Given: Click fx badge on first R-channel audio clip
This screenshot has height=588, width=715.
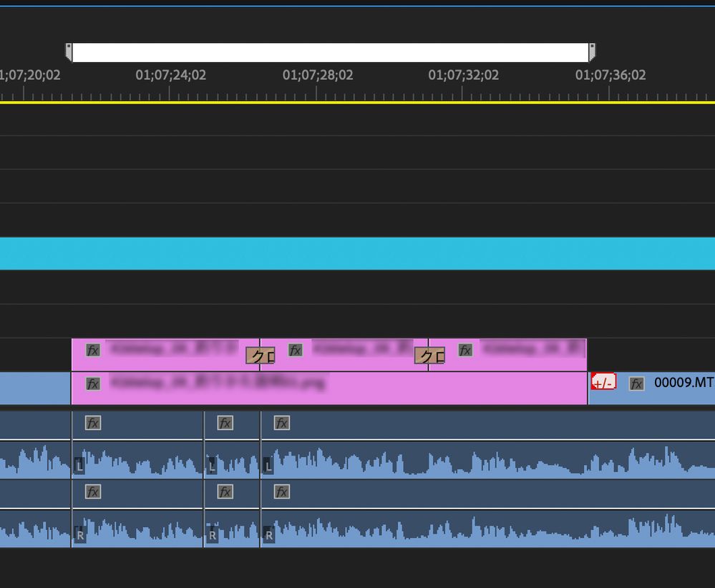Looking at the screenshot, I should [93, 492].
